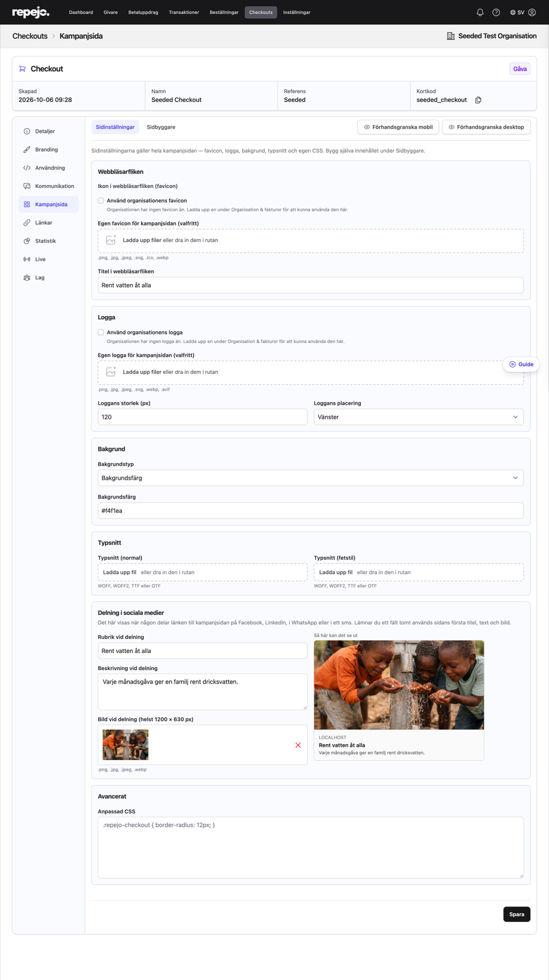Viewport: 549px width, 980px height.
Task: Go to Statistik in the sidebar
Action: point(48,241)
